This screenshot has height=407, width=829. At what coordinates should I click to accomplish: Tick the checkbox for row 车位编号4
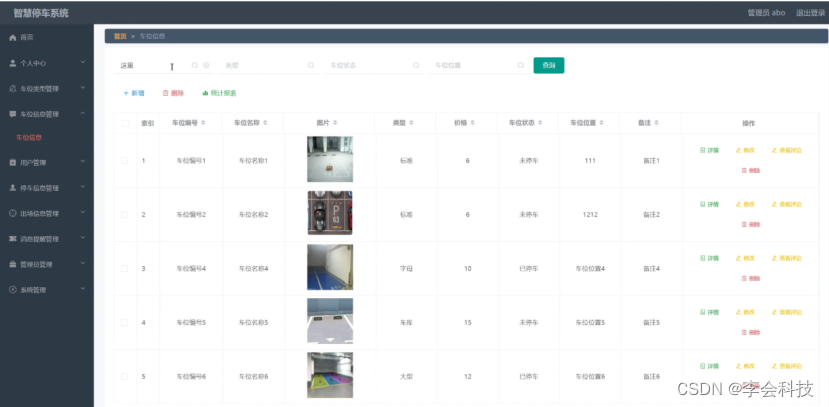click(125, 269)
